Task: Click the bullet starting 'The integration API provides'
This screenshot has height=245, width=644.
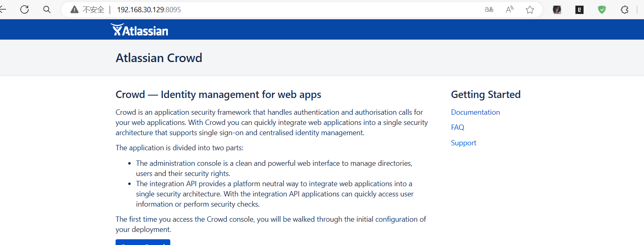Action: click(275, 194)
